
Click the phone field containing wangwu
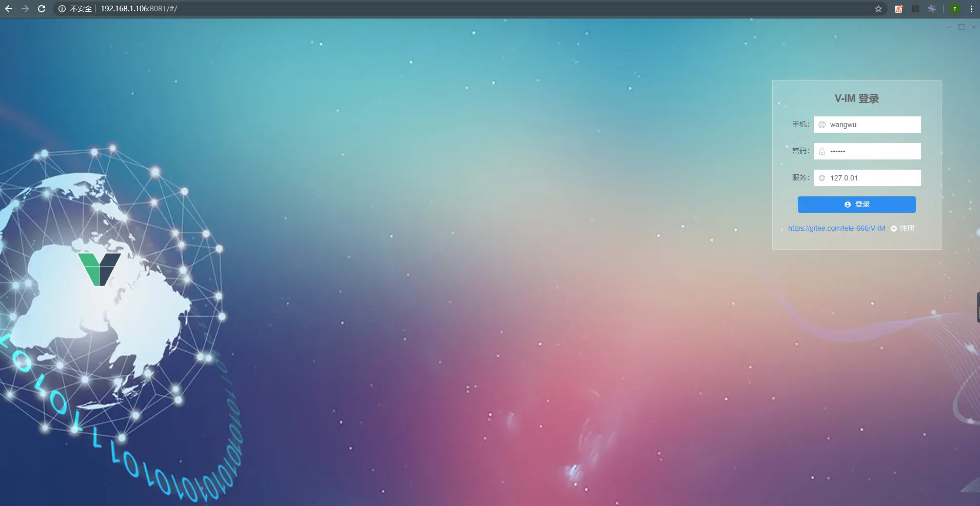867,125
